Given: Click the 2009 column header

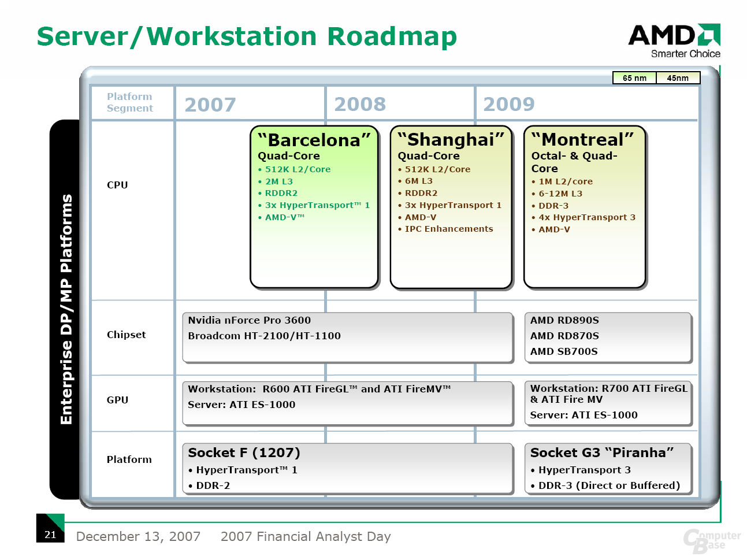Looking at the screenshot, I should tap(509, 104).
